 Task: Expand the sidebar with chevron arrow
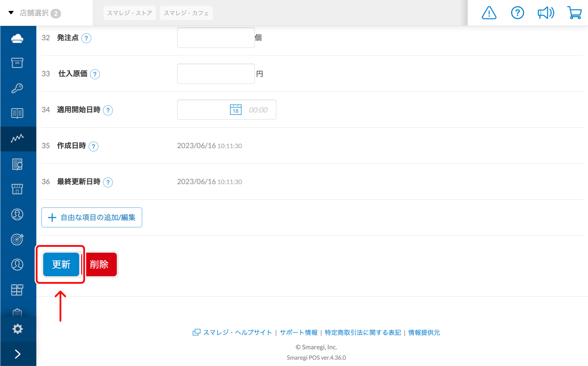[x=18, y=354]
